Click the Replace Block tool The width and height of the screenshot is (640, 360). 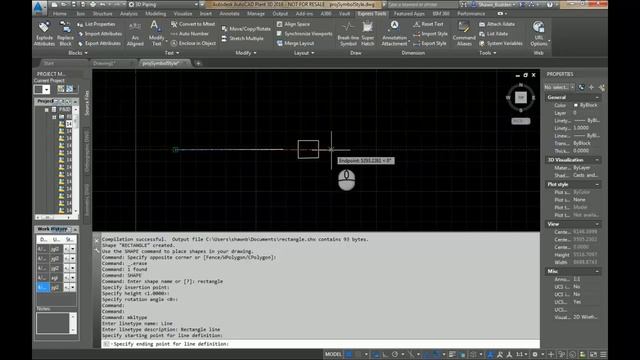point(65,34)
